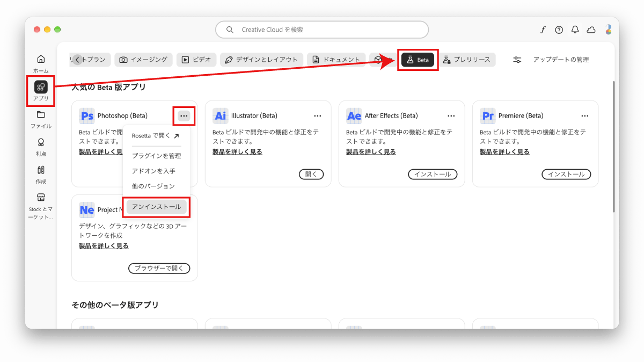The height and width of the screenshot is (362, 644).
Task: Click the Photoshop (Beta) Ps app icon
Action: click(86, 115)
